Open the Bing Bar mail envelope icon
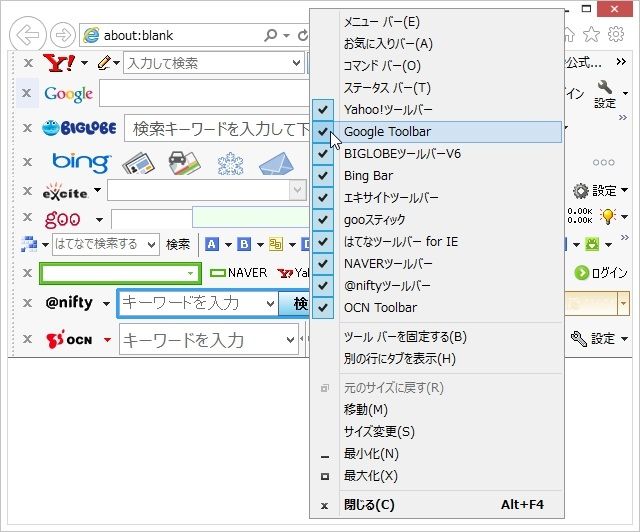This screenshot has width=640, height=532. (276, 163)
